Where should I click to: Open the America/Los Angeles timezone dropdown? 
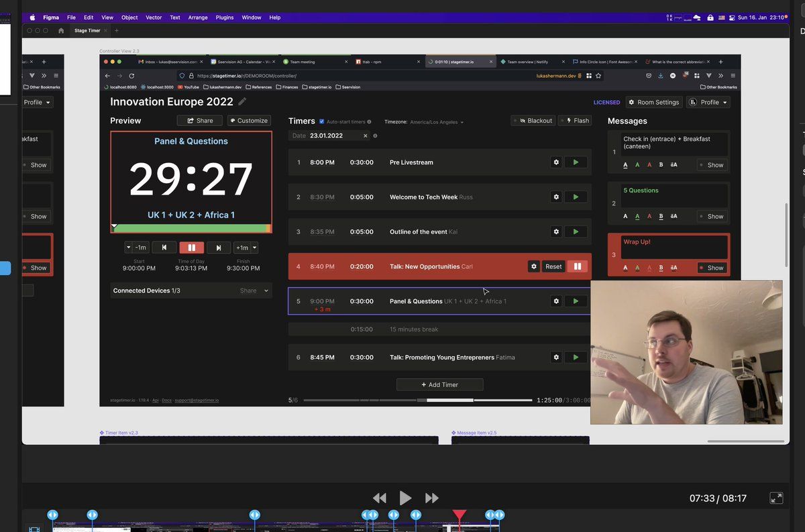pos(437,122)
